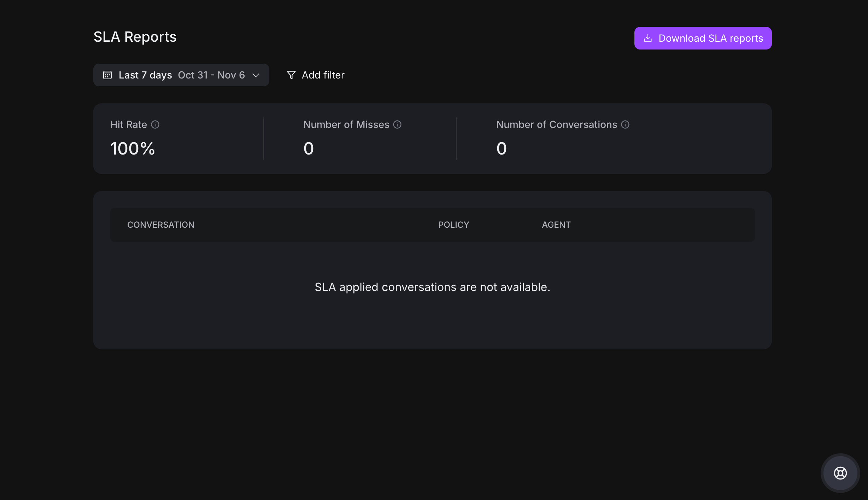Expand the date range chevron arrow

[256, 75]
